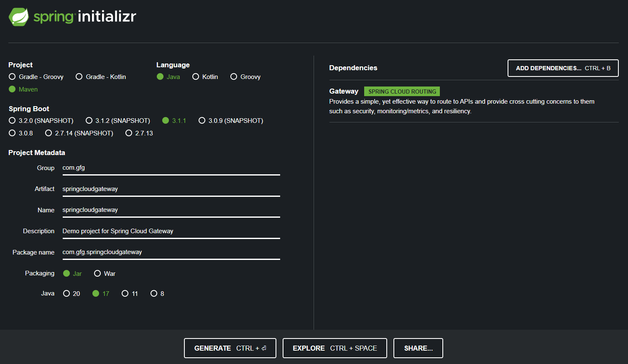Click the Dependencies heading

click(353, 68)
